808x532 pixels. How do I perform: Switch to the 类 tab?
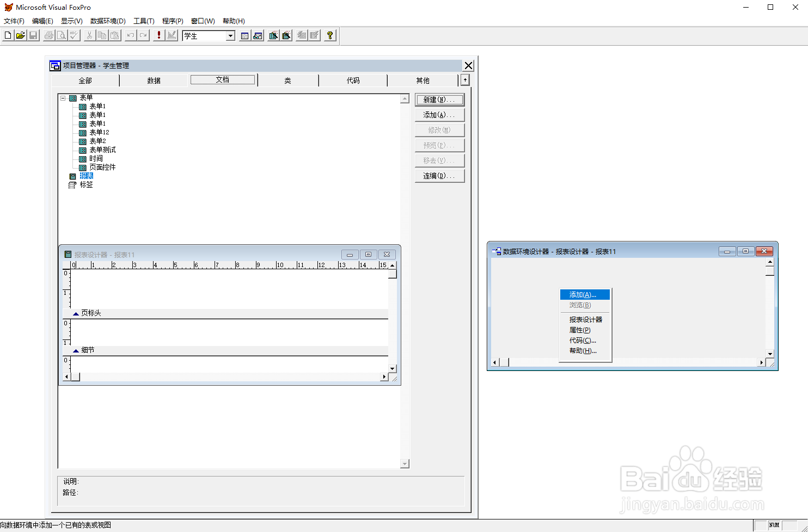(x=288, y=81)
